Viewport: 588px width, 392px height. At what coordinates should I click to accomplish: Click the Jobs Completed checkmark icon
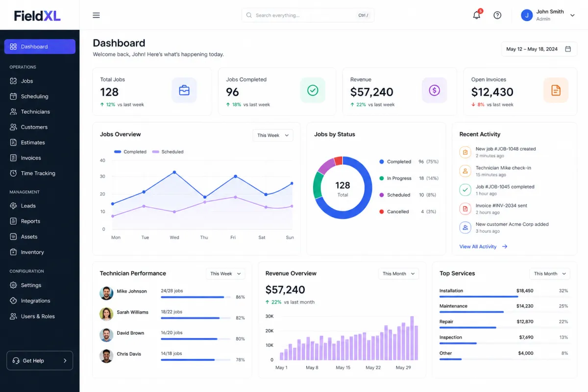pyautogui.click(x=313, y=90)
